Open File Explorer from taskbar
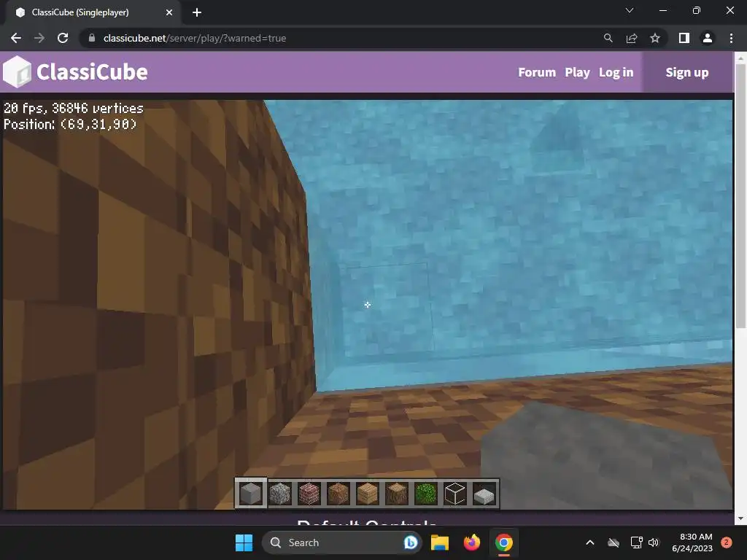Screen dimensions: 747x560 440,542
